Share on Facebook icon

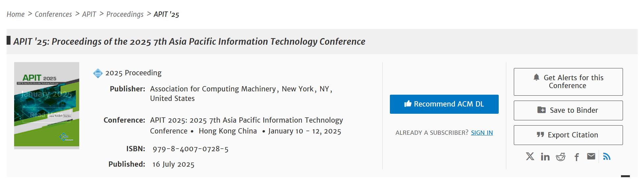(577, 157)
